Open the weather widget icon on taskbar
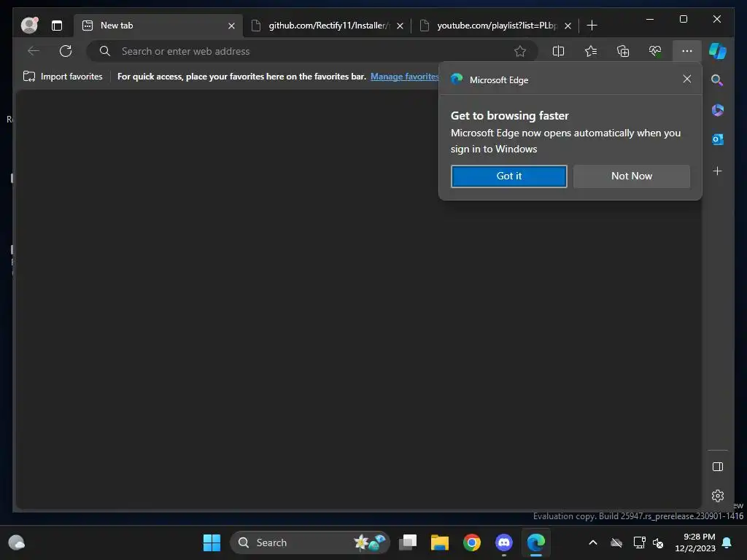The height and width of the screenshot is (560, 747). point(17,542)
